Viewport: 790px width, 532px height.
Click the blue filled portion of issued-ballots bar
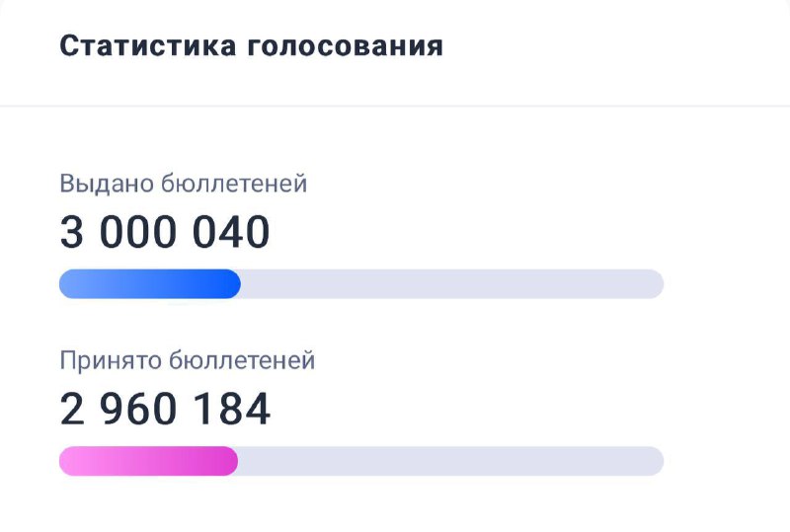[150, 284]
